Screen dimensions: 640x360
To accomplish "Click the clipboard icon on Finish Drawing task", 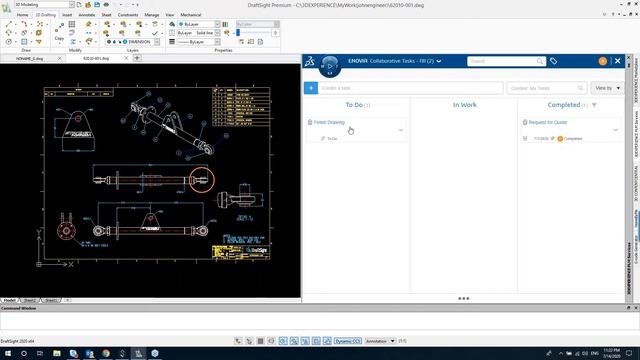I will pyautogui.click(x=310, y=122).
